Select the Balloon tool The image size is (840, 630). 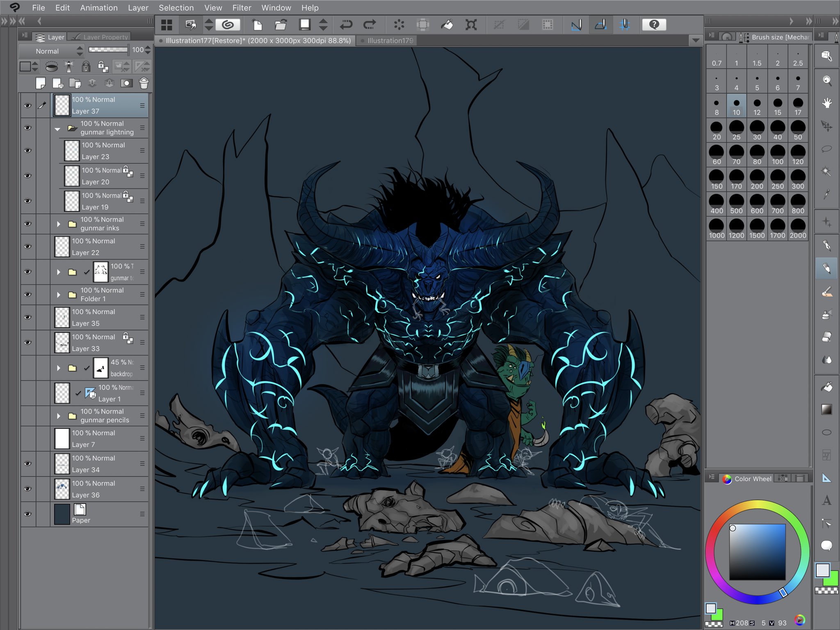click(827, 545)
